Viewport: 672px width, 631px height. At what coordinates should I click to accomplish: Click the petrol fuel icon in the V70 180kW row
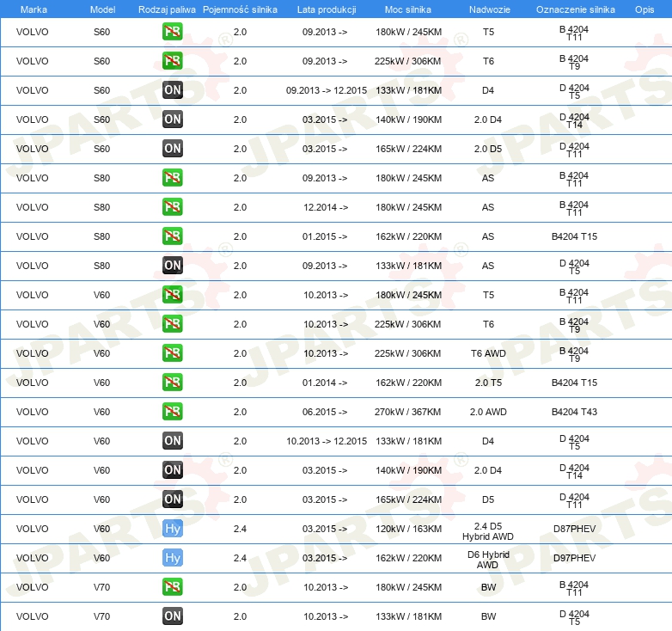[x=173, y=587]
